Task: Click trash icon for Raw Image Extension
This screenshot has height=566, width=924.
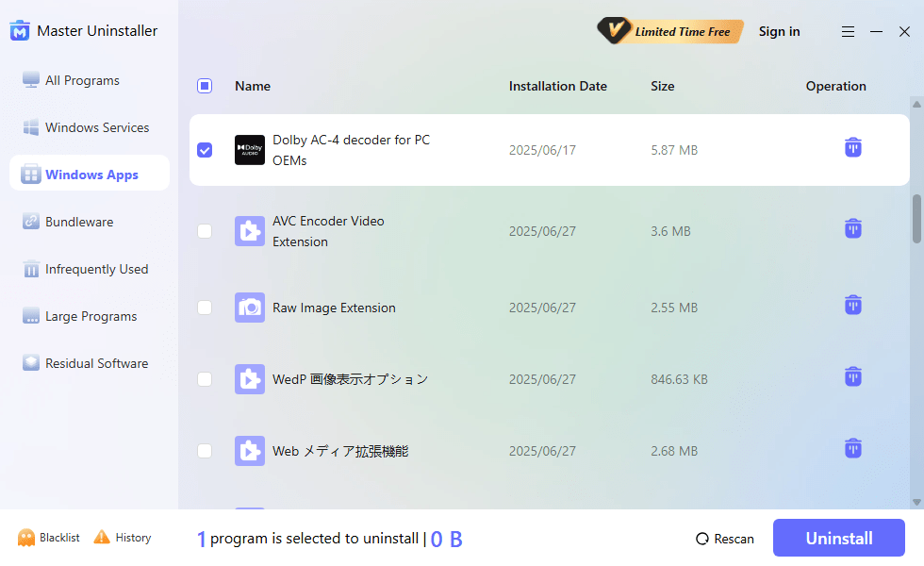Action: (x=853, y=305)
